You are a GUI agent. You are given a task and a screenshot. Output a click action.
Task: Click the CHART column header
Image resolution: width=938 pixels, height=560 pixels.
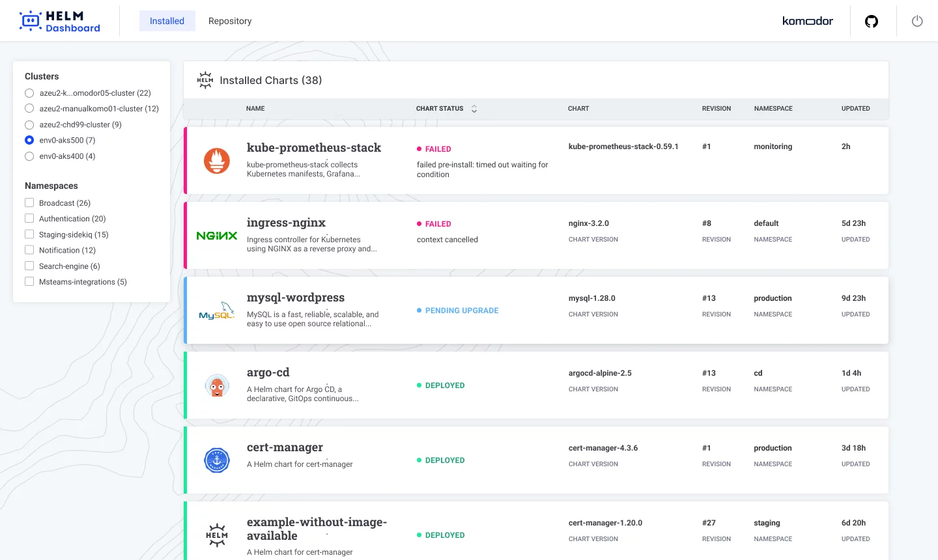click(578, 109)
